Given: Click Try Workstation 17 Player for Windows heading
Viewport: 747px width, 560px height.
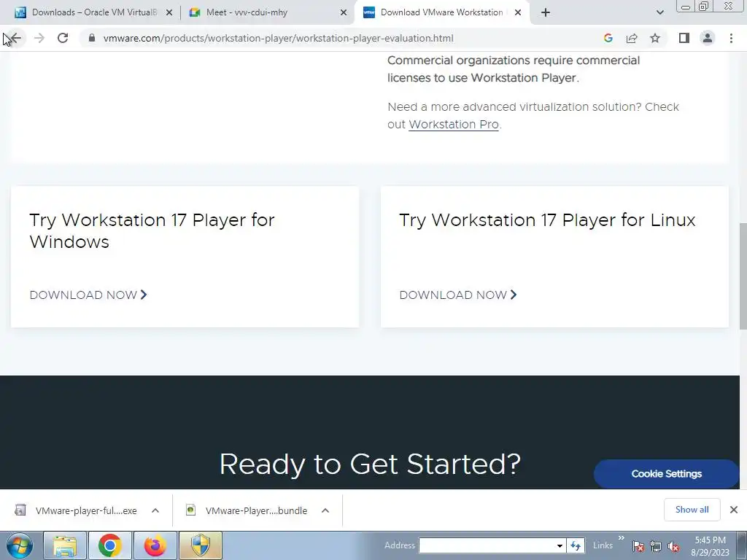Looking at the screenshot, I should [x=152, y=231].
